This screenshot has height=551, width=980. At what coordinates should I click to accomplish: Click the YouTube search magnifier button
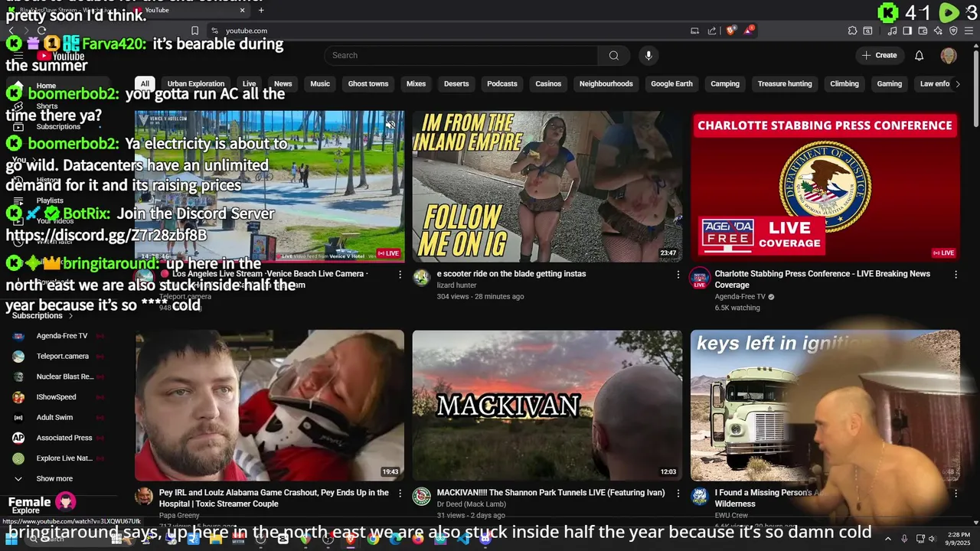(x=613, y=55)
